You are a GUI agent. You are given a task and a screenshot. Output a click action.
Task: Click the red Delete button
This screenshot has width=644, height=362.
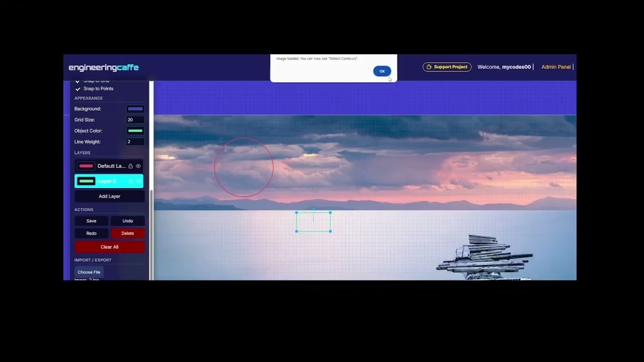tap(128, 233)
